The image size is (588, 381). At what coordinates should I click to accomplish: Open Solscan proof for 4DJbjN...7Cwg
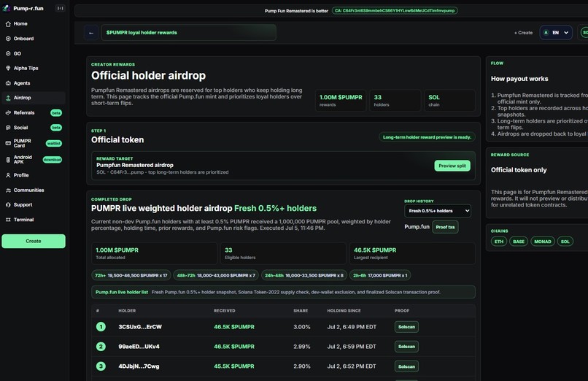406,366
